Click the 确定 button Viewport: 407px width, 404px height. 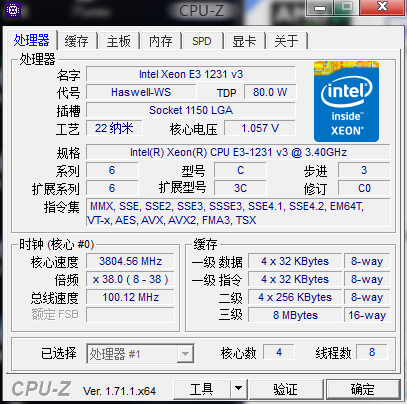[363, 389]
